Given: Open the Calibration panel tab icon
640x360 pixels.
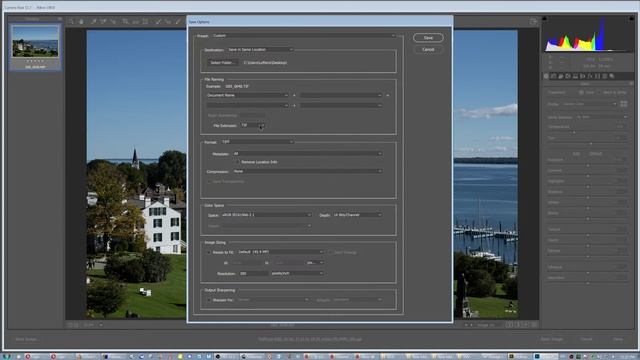Looking at the screenshot, I should point(598,76).
